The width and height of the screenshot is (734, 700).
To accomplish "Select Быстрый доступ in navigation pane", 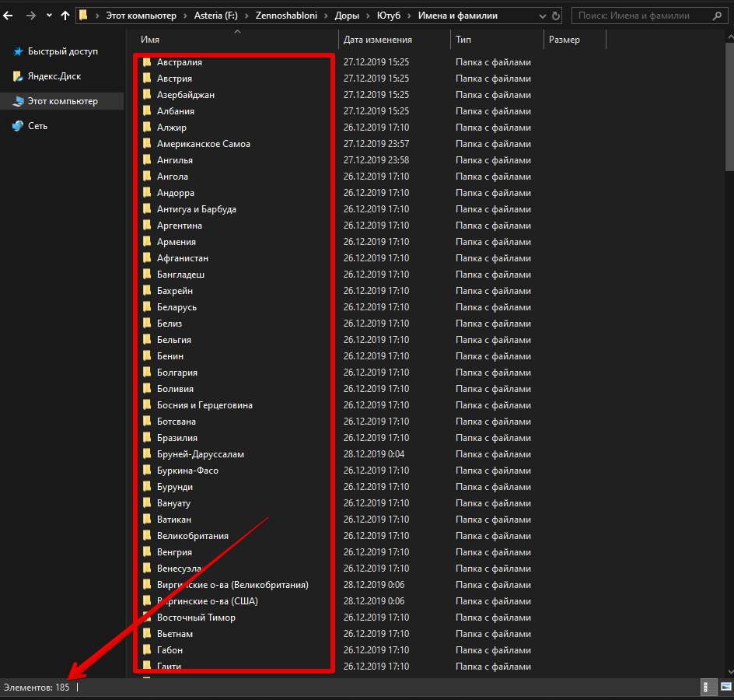I will point(62,51).
